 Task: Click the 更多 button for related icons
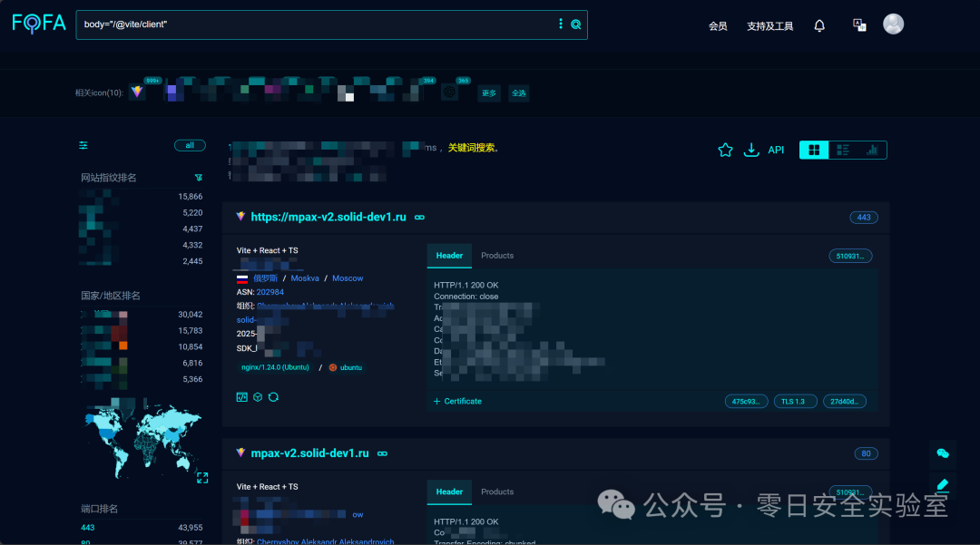(x=489, y=93)
